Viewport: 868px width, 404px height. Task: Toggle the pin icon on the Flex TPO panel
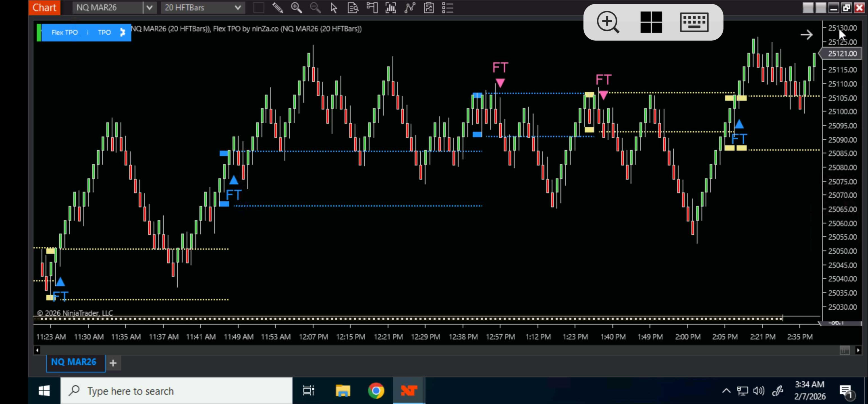coord(123,32)
